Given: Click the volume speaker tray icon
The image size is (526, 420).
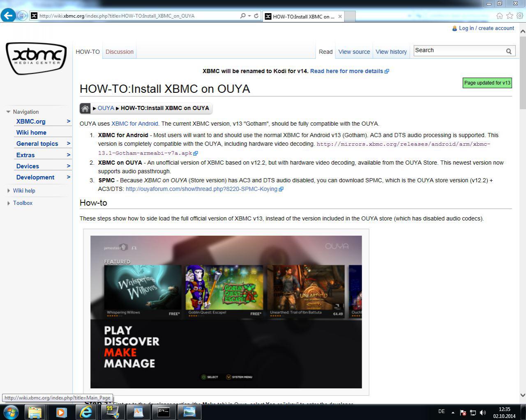Looking at the screenshot, I should coord(483,413).
